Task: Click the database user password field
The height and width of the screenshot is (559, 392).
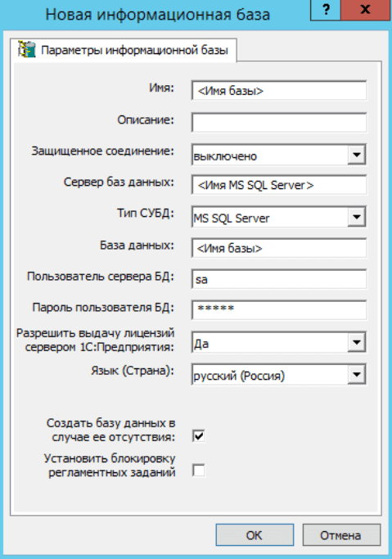Action: 279,310
